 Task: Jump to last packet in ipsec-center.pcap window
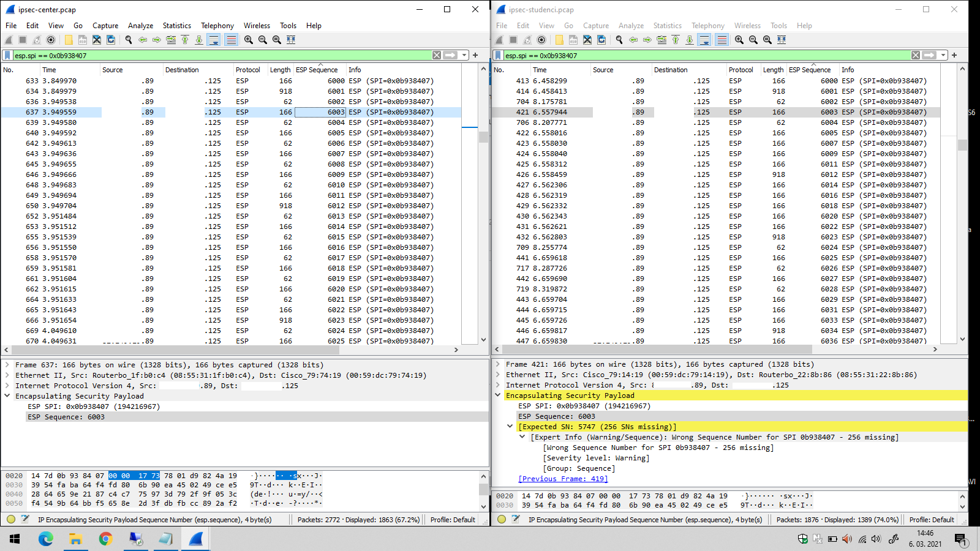click(199, 40)
